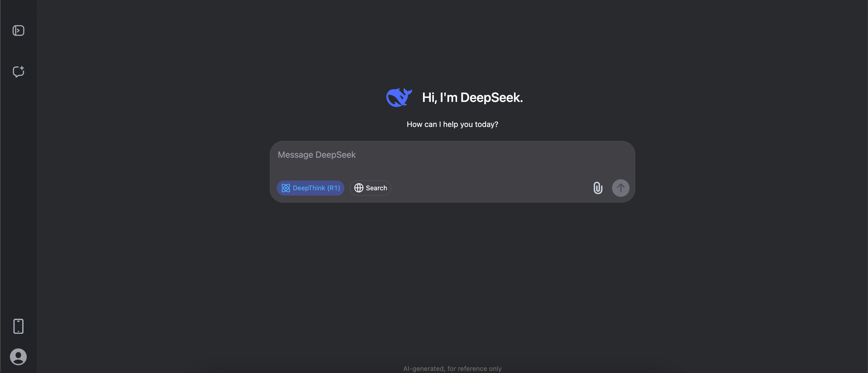Click the globe icon beside Search
The width and height of the screenshot is (868, 373).
358,188
